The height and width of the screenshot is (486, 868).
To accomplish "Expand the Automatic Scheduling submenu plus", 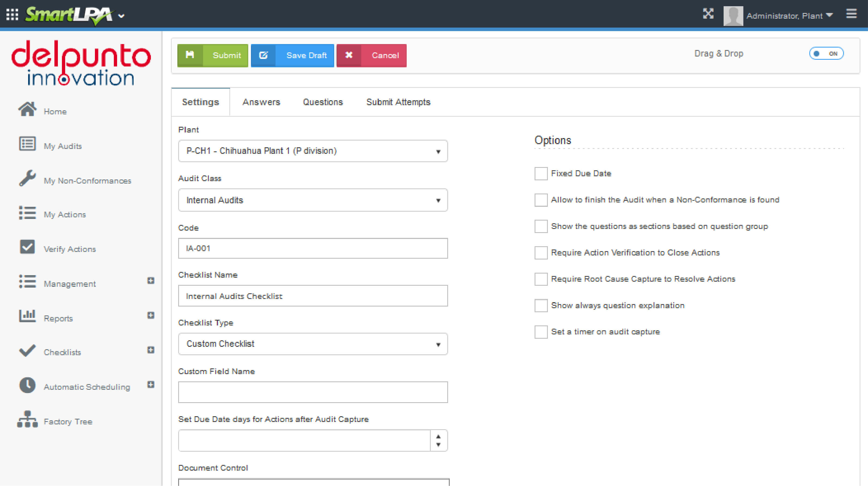I will click(151, 385).
